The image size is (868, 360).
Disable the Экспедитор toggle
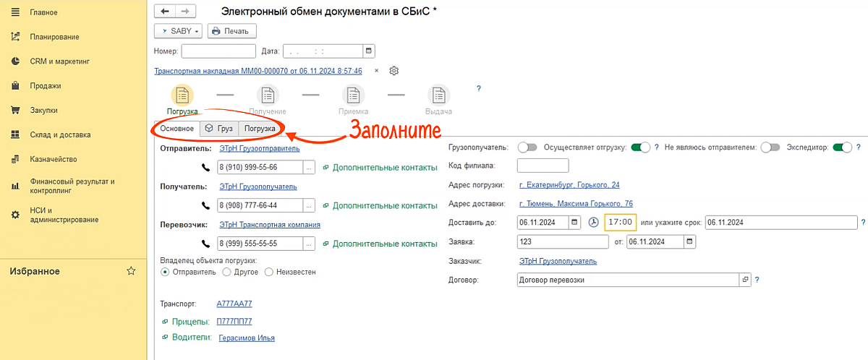point(842,147)
